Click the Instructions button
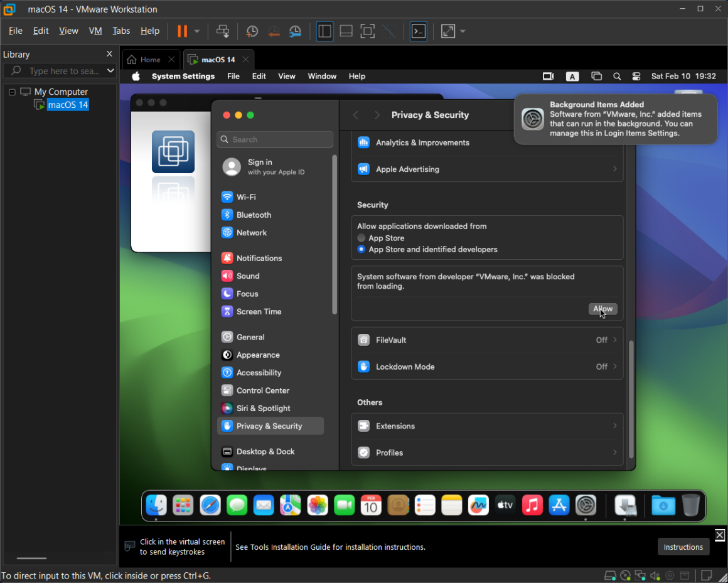728x583 pixels. click(x=683, y=547)
